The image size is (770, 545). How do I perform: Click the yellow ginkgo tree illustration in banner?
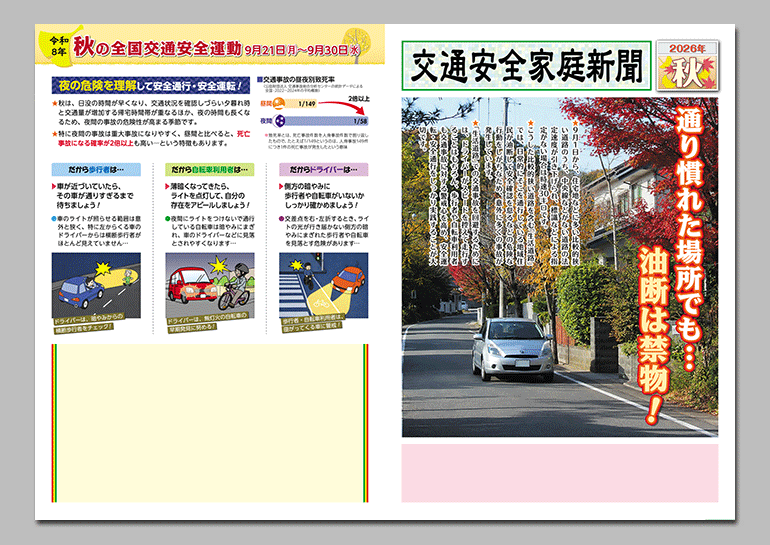point(357,45)
